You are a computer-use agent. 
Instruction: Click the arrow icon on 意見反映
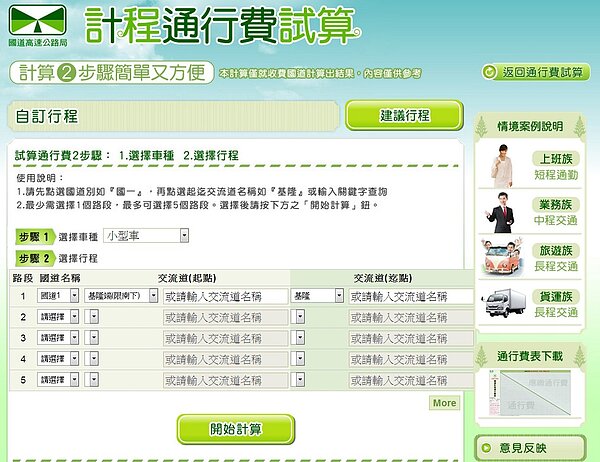[485, 447]
